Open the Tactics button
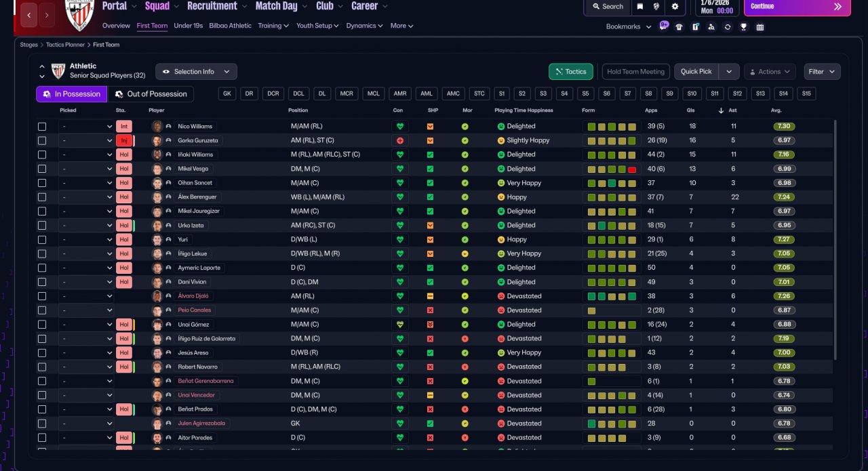Image resolution: width=868 pixels, height=471 pixels. (x=571, y=72)
